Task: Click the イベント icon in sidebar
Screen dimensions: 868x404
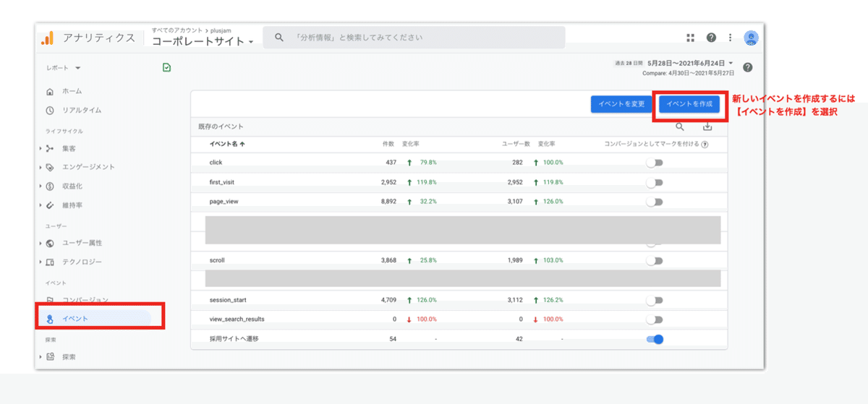Action: click(x=50, y=319)
